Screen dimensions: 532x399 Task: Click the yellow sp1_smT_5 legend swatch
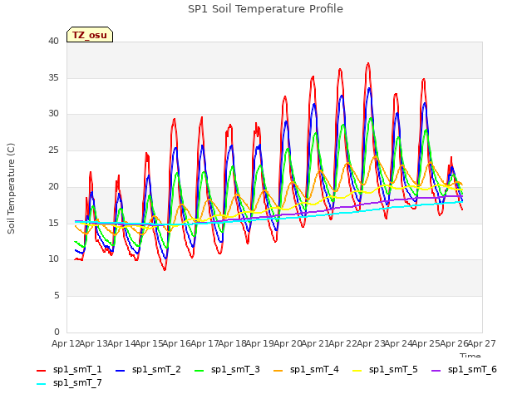[357, 371]
